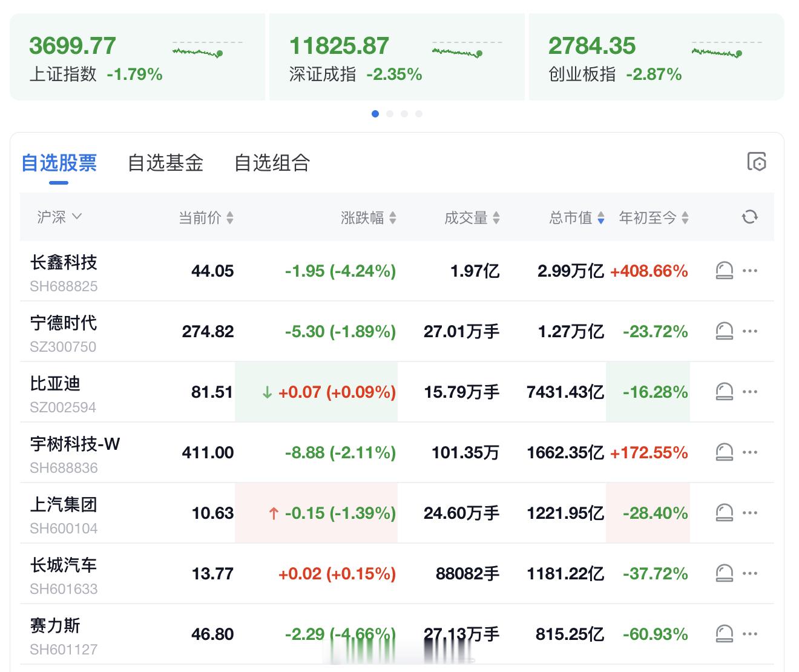This screenshot has width=799, height=672.
Task: Refresh the stock list with the reload icon
Action: coord(750,217)
